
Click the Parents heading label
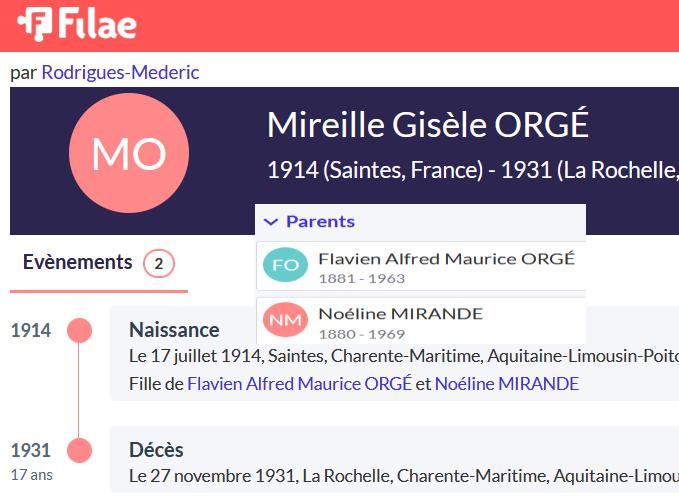pyautogui.click(x=320, y=221)
